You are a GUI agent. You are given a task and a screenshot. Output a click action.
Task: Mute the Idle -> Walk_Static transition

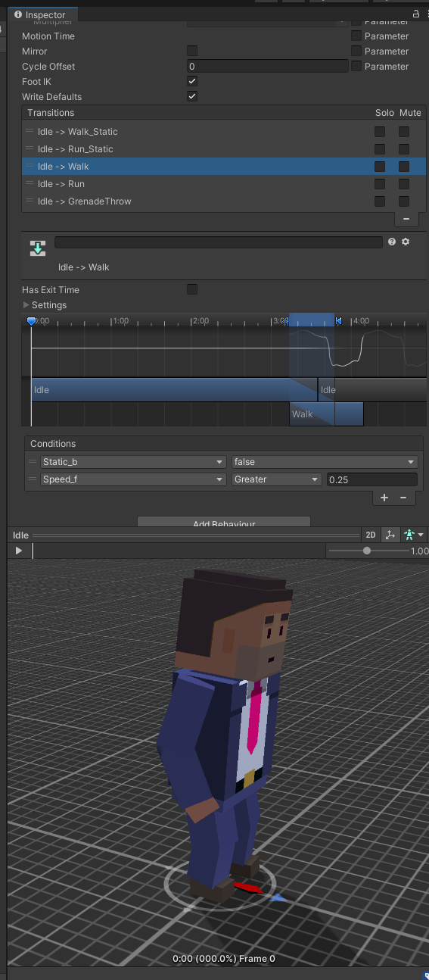coord(404,131)
